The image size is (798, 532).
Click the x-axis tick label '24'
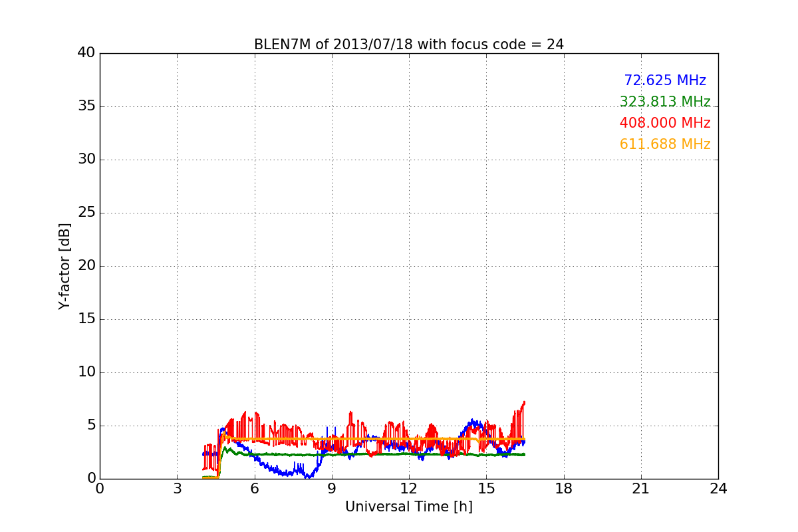pyautogui.click(x=718, y=489)
